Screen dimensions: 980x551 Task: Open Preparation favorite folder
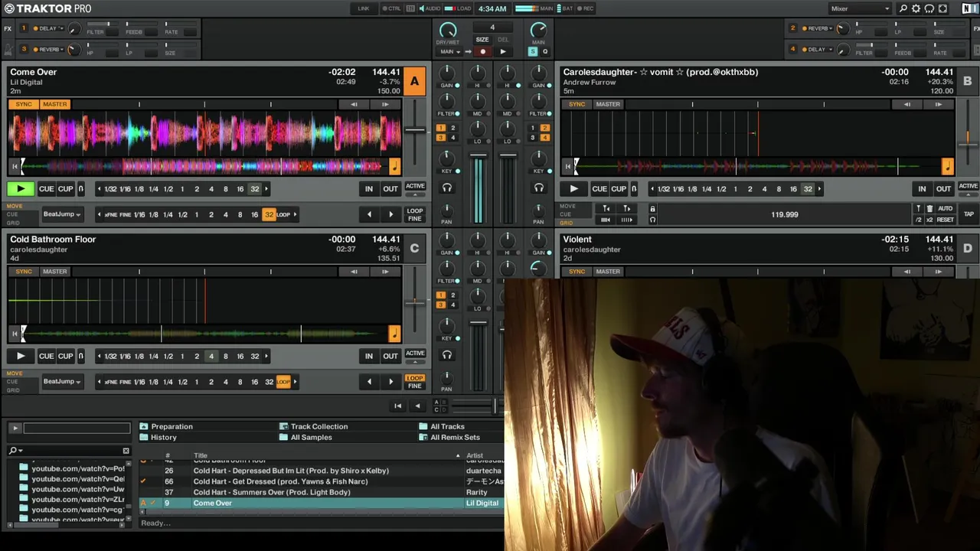pyautogui.click(x=171, y=427)
